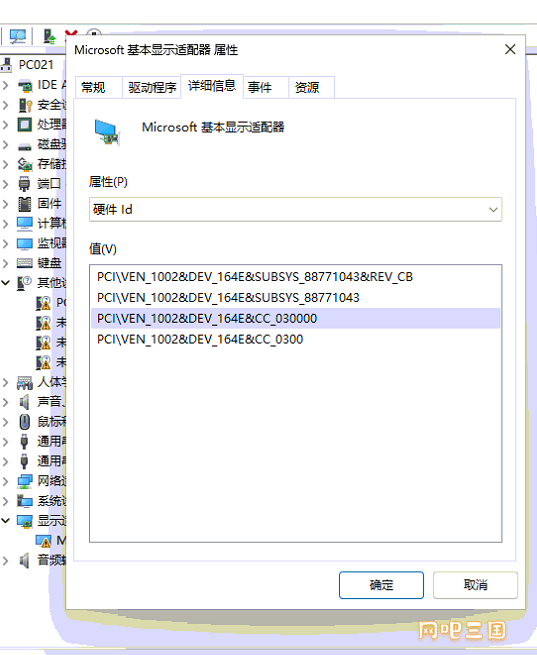The width and height of the screenshot is (537, 655).
Task: Select the firmware category icon
Action: click(25, 204)
